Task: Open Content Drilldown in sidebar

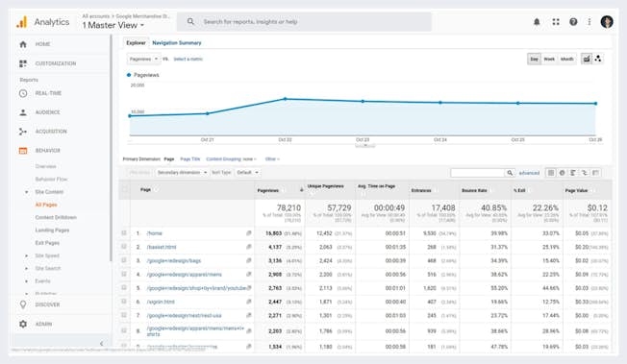Action: [56, 217]
